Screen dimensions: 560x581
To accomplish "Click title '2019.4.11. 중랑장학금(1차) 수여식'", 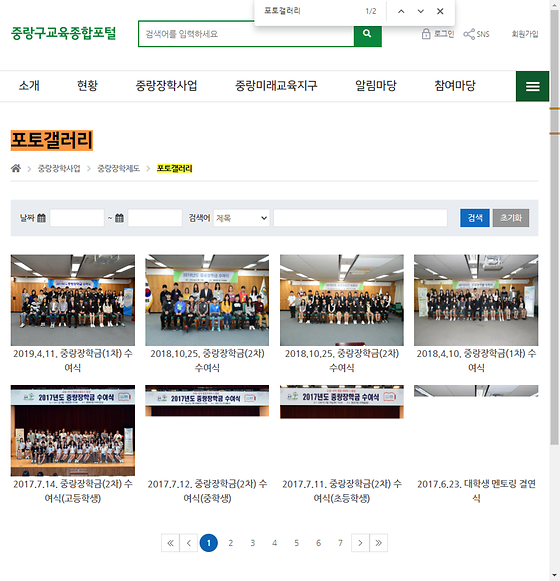I will [x=73, y=361].
